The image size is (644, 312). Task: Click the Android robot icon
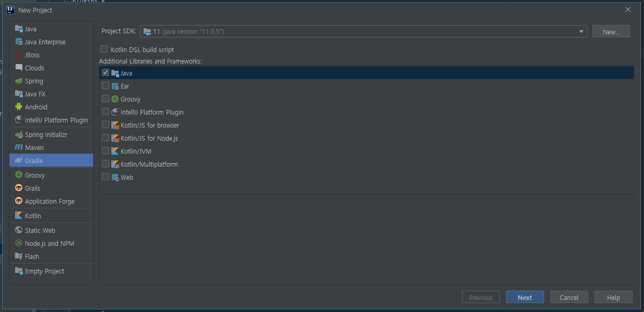coord(19,107)
